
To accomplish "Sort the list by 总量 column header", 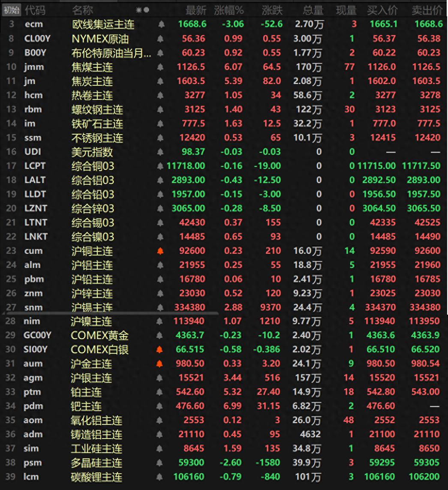I will pos(313,10).
